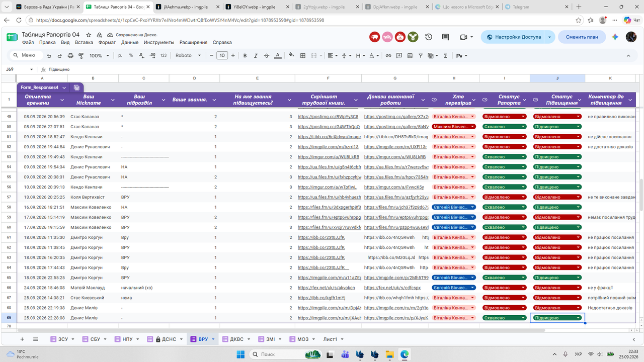The height and width of the screenshot is (362, 644).
Task: Apply bold formatting to the cell
Action: coord(245,56)
